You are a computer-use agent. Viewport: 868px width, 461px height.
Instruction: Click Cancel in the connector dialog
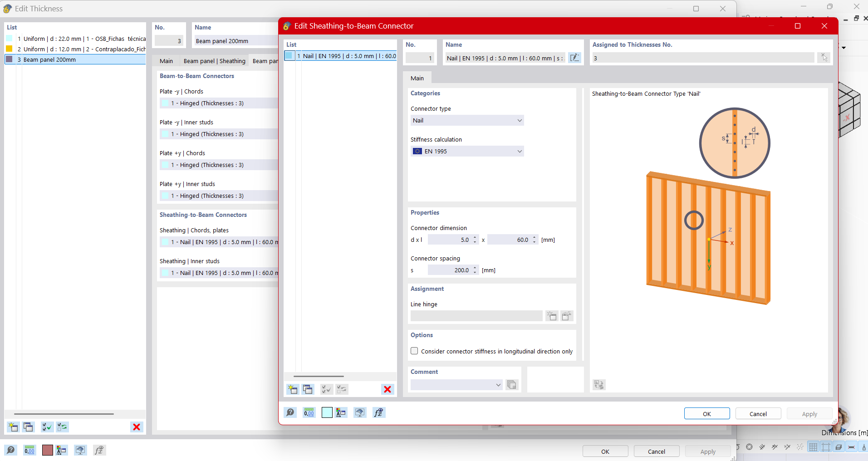[x=758, y=414]
